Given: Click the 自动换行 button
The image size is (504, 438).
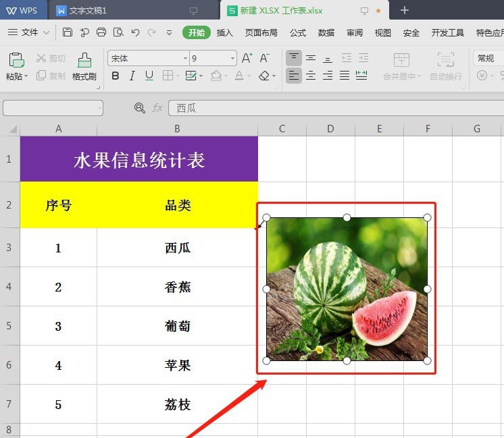Looking at the screenshot, I should tap(446, 67).
